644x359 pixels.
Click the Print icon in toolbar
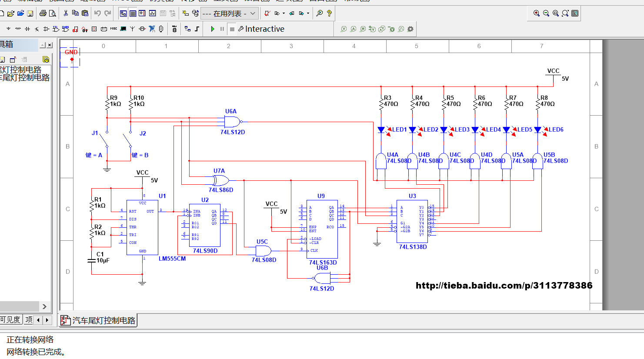click(43, 13)
